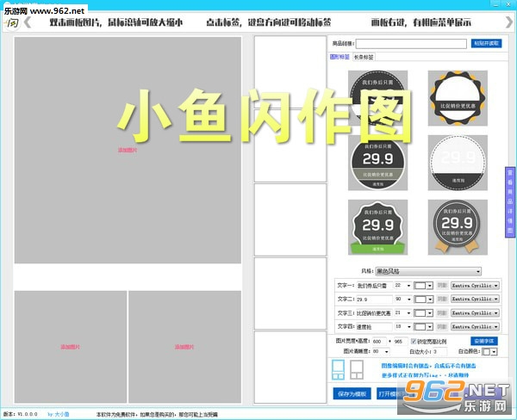517x420 pixels.
Task: Edit the 文字三 text field
Action: coord(374,313)
